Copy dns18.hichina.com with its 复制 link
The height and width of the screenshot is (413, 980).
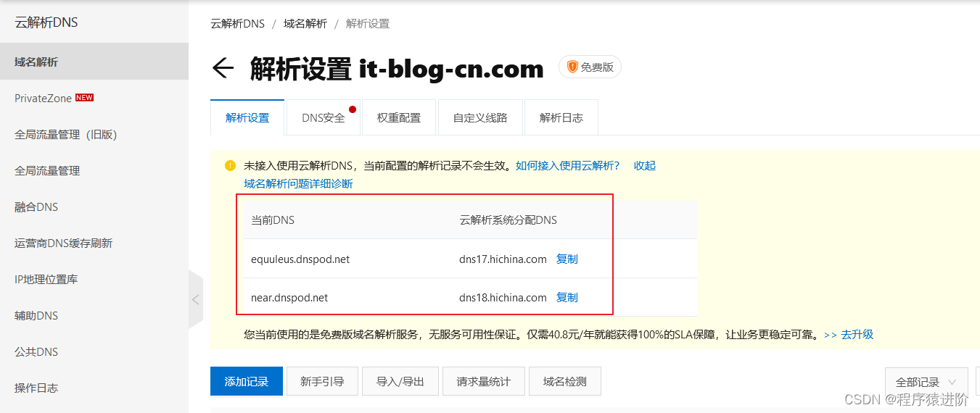(x=567, y=298)
